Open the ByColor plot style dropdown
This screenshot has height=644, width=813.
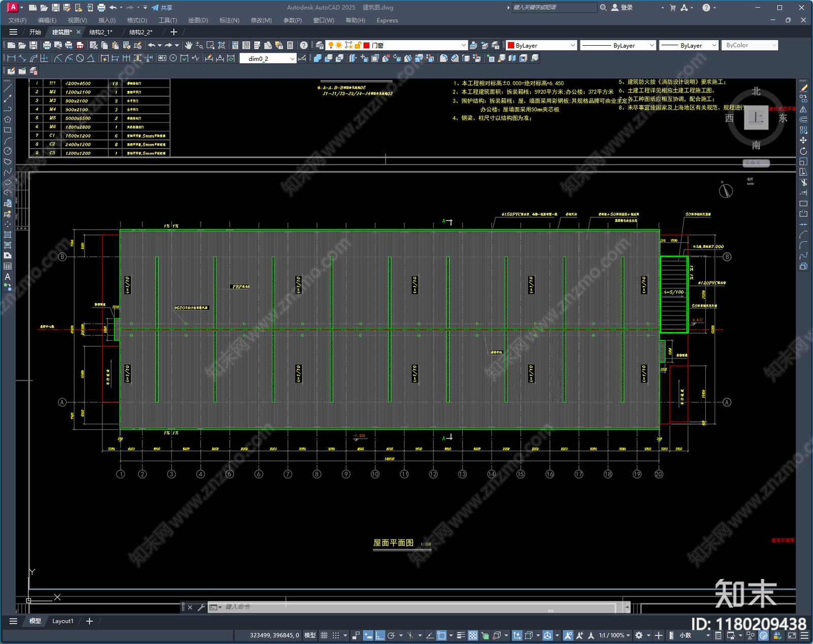pos(749,45)
